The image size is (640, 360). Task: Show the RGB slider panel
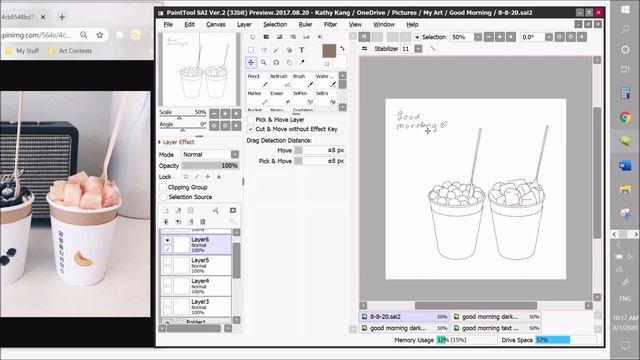[266, 37]
